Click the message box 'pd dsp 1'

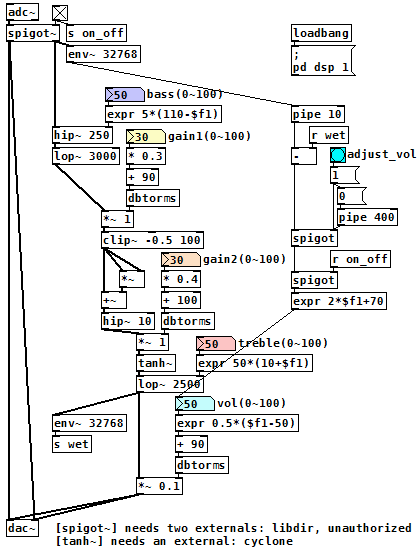pyautogui.click(x=323, y=60)
